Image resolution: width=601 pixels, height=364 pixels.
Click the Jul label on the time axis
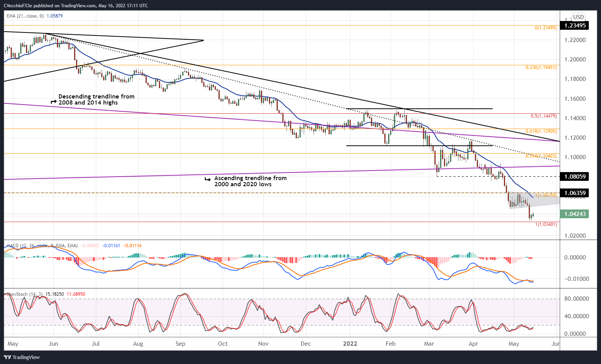pyautogui.click(x=96, y=344)
